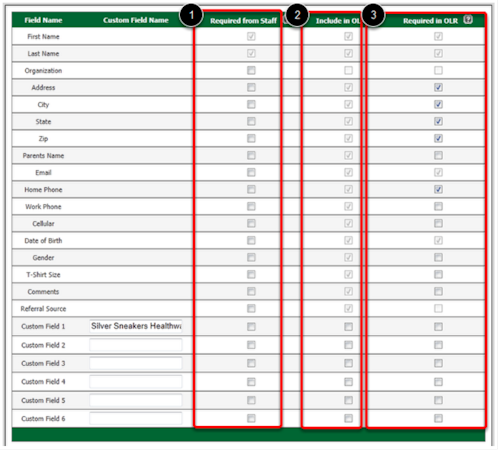Select the Referral Source row label
This screenshot has height=450, width=499.
[x=43, y=309]
